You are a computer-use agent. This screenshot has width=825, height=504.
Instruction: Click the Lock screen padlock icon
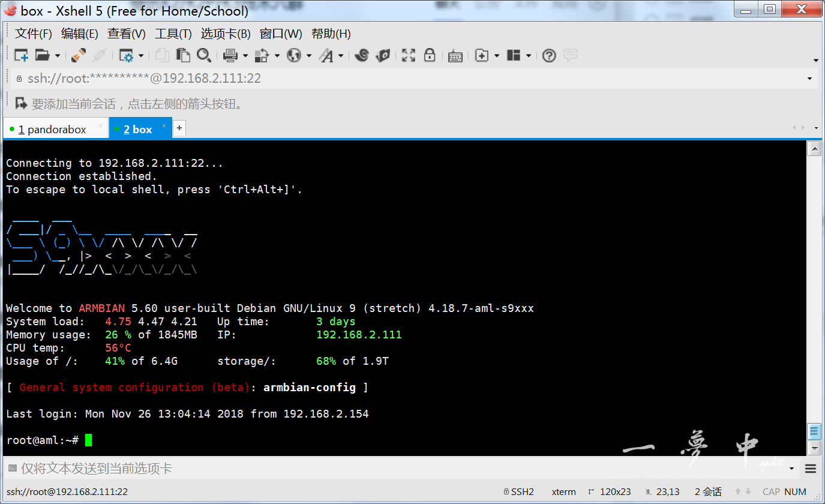point(430,56)
